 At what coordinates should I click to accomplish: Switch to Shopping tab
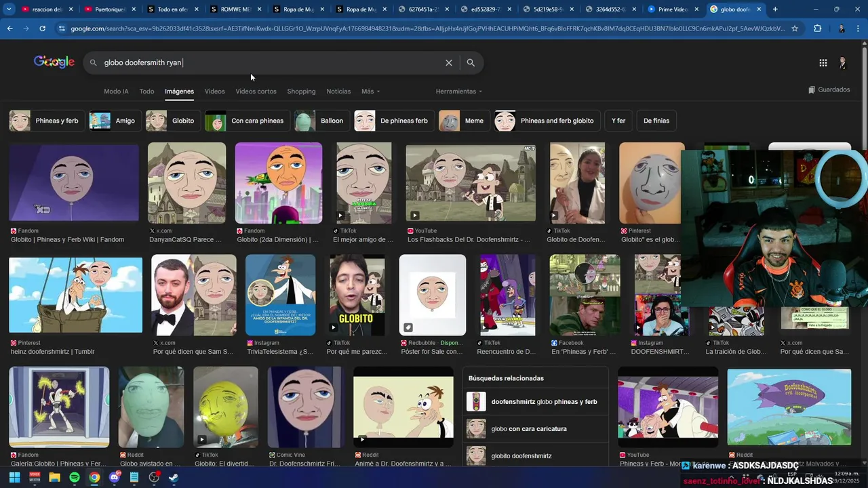click(301, 91)
